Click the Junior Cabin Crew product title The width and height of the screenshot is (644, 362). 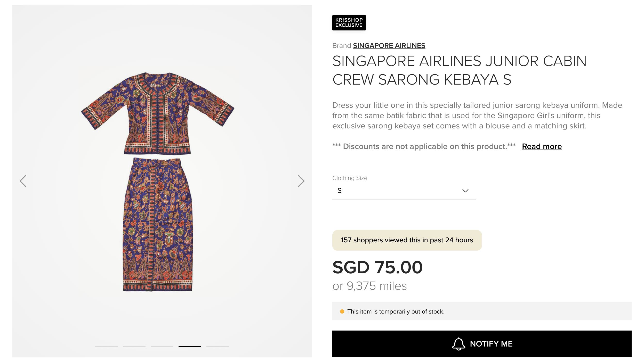tap(459, 70)
